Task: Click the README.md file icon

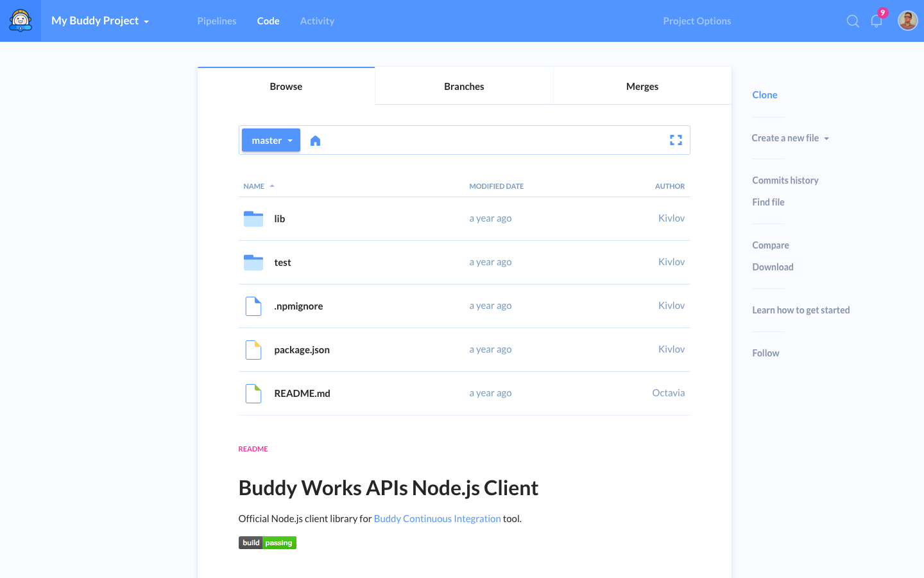Action: click(253, 394)
